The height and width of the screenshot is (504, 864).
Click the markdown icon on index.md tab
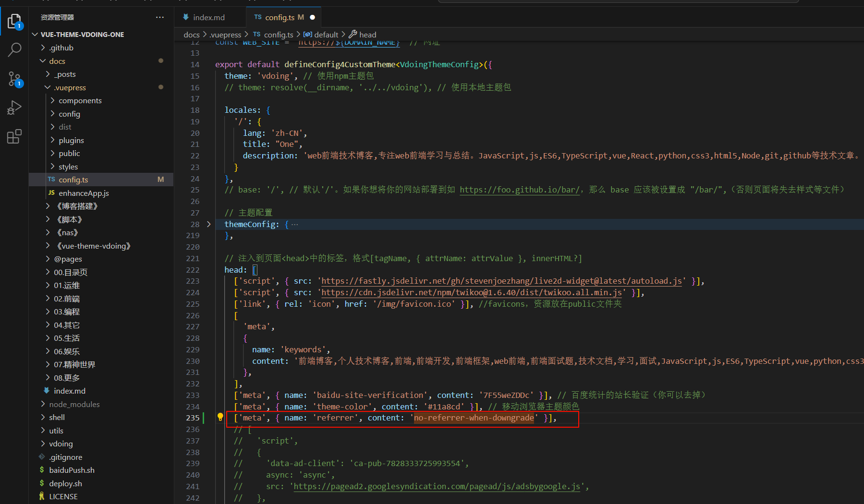(x=186, y=17)
